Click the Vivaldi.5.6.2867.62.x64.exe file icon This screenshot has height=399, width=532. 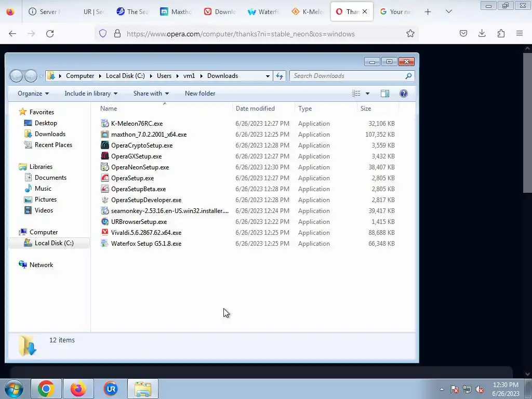pyautogui.click(x=105, y=232)
